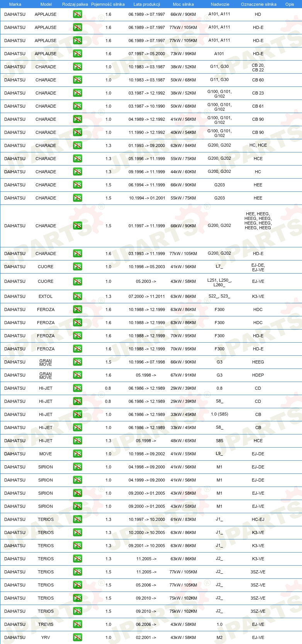Click fuel icon in CHARADE CB 60 row

(x=77, y=80)
